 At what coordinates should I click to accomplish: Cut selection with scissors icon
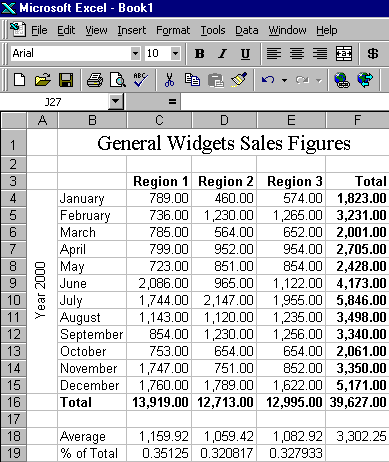170,80
